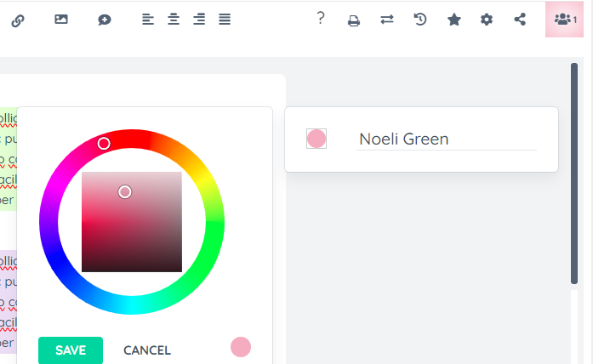Image resolution: width=593 pixels, height=364 pixels.
Task: Toggle the users list button showing 1
Action: tap(564, 20)
